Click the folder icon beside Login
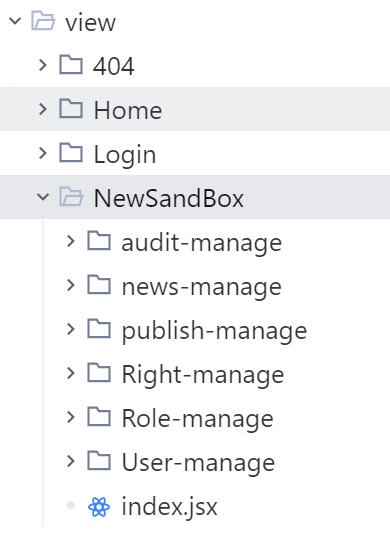The width and height of the screenshot is (390, 535). (71, 153)
